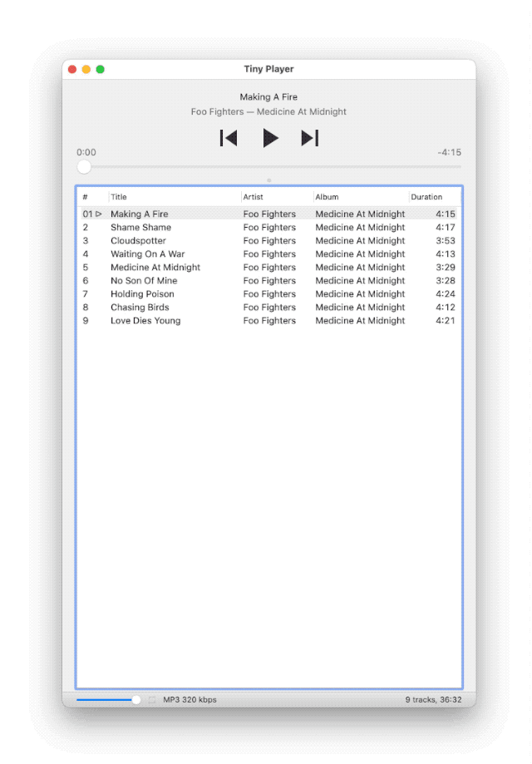Click the now-playing title Making A Fire header
The image size is (532, 764).
coord(268,97)
